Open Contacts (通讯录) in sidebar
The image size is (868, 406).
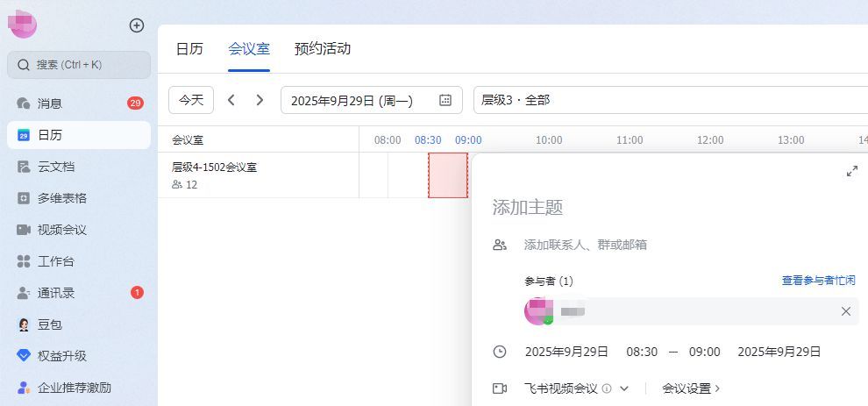pos(55,293)
